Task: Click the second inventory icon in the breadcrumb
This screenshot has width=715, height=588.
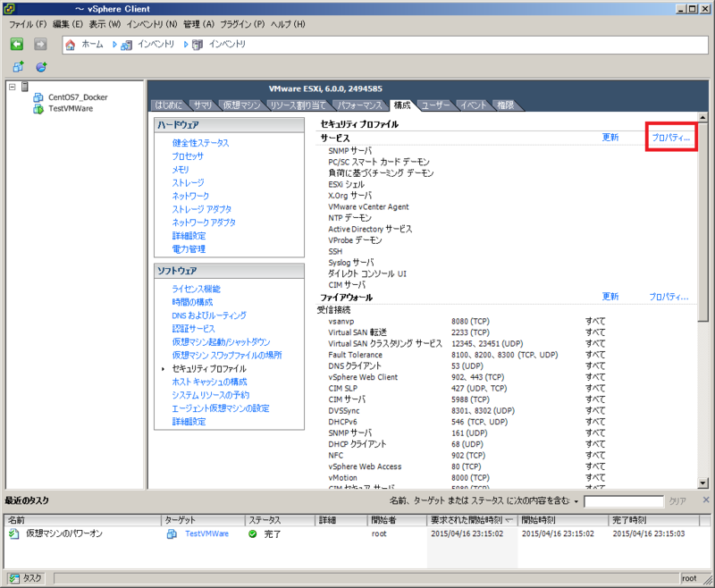Action: [x=198, y=45]
